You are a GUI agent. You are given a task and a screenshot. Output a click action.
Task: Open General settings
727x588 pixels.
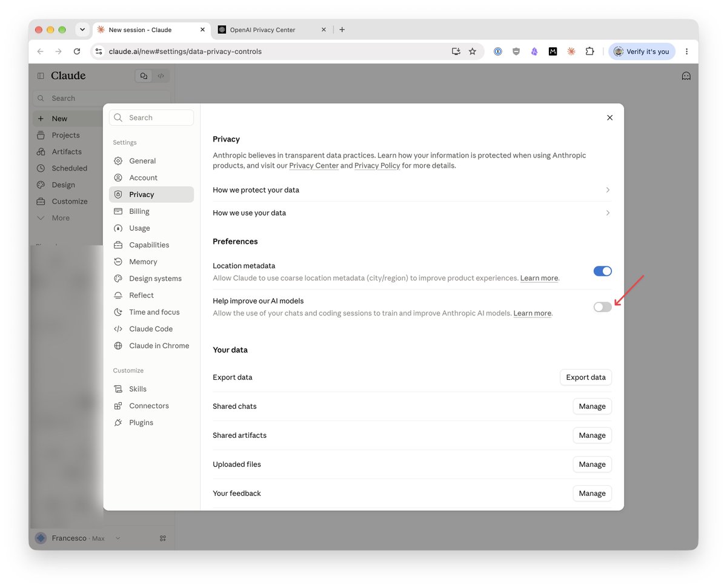click(151, 161)
